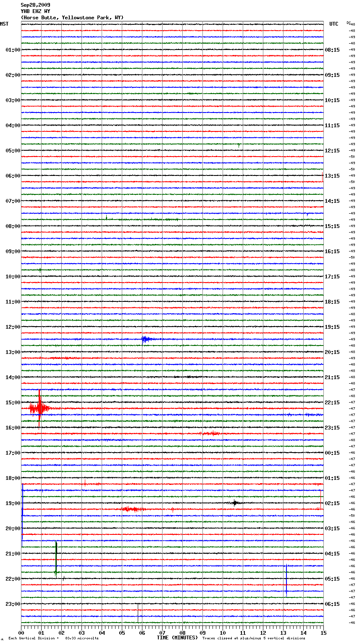
Task: Select the 09:00 MST time label
Action: (13, 251)
